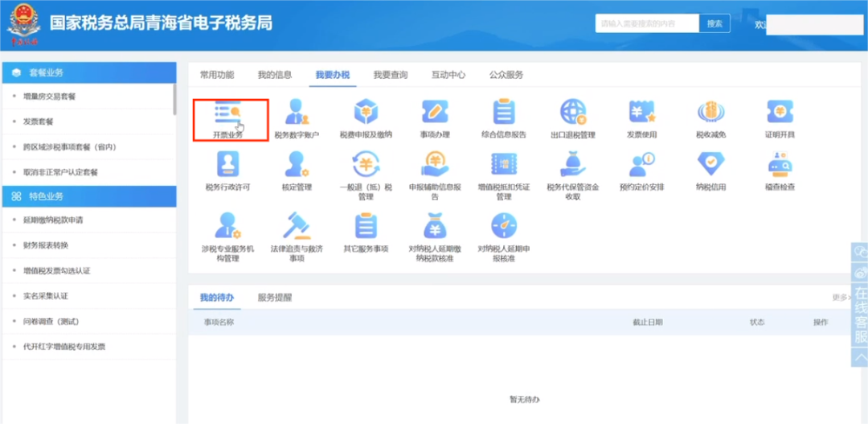Screen dimensions: 868x424
Task: Open 增量房交易套餐 in sidebar
Action: [49, 97]
